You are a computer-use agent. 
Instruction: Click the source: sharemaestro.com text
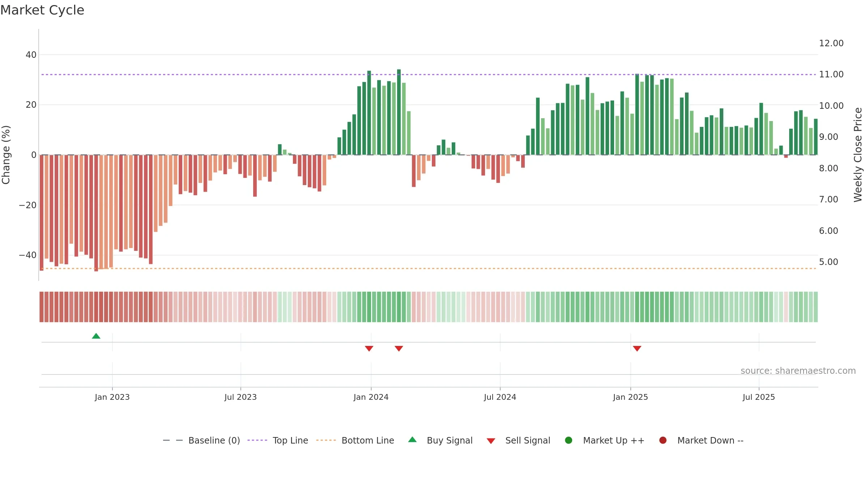(x=798, y=371)
